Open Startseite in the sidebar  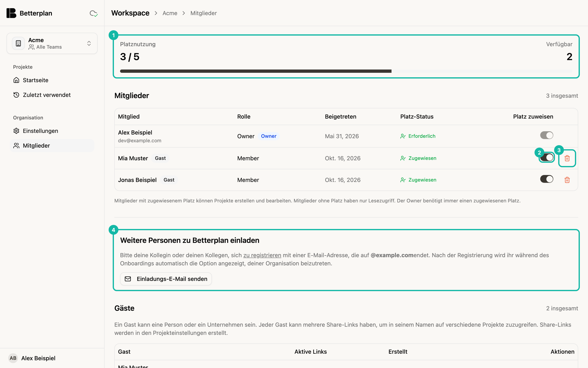pyautogui.click(x=52, y=80)
